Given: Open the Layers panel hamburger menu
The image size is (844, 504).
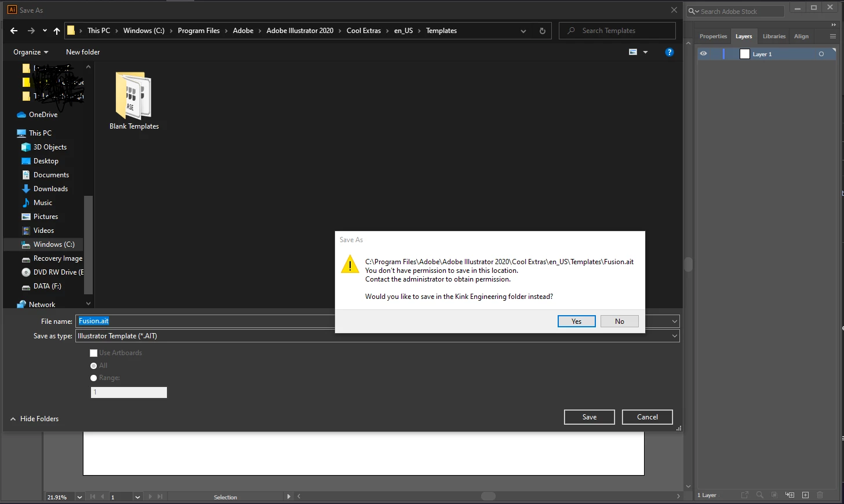Looking at the screenshot, I should (x=833, y=36).
